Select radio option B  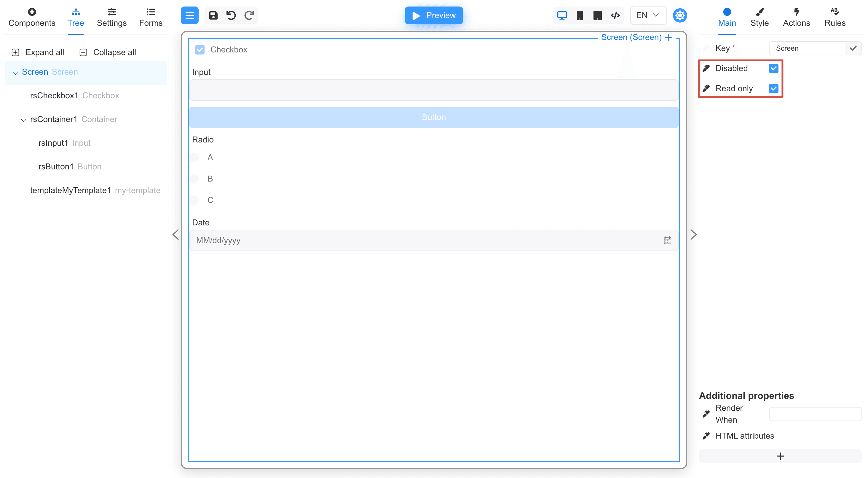[x=194, y=179]
